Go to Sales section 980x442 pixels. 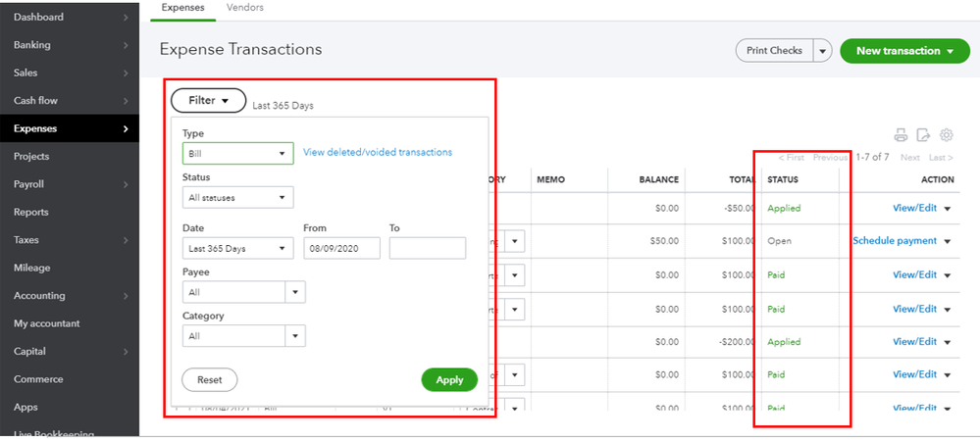[70, 74]
